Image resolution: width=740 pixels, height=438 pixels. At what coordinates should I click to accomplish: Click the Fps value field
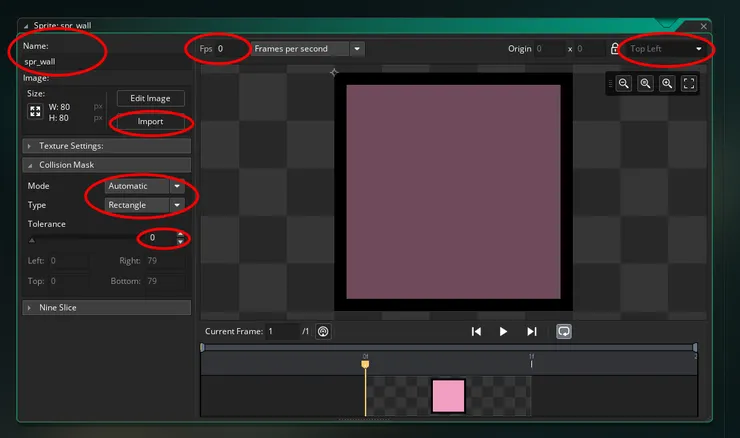[232, 49]
